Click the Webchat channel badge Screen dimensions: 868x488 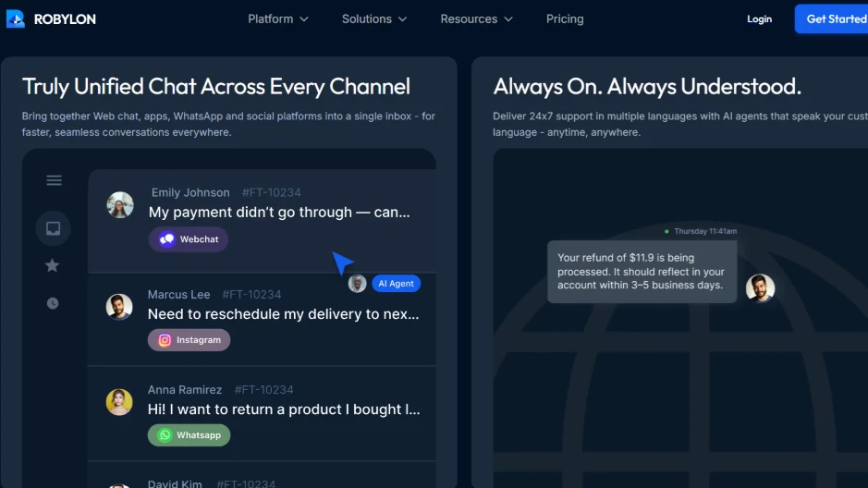(189, 239)
